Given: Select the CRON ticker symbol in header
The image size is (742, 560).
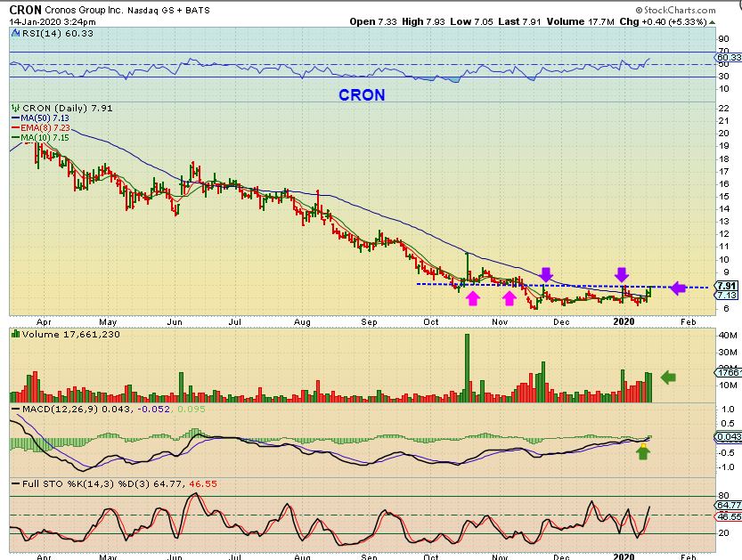Looking at the screenshot, I should pos(26,10).
